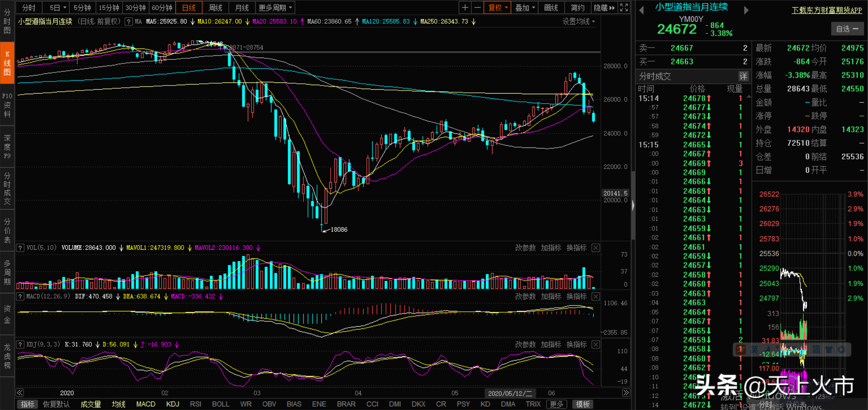Select the 60分钟 period tab
The height and width of the screenshot is (410, 868).
pyautogui.click(x=162, y=8)
